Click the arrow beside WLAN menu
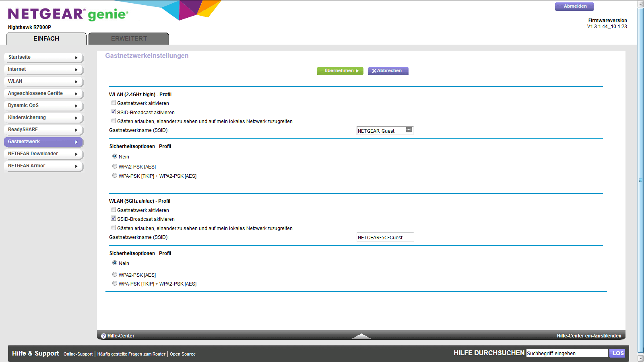Image resolution: width=644 pixels, height=362 pixels. tap(76, 82)
